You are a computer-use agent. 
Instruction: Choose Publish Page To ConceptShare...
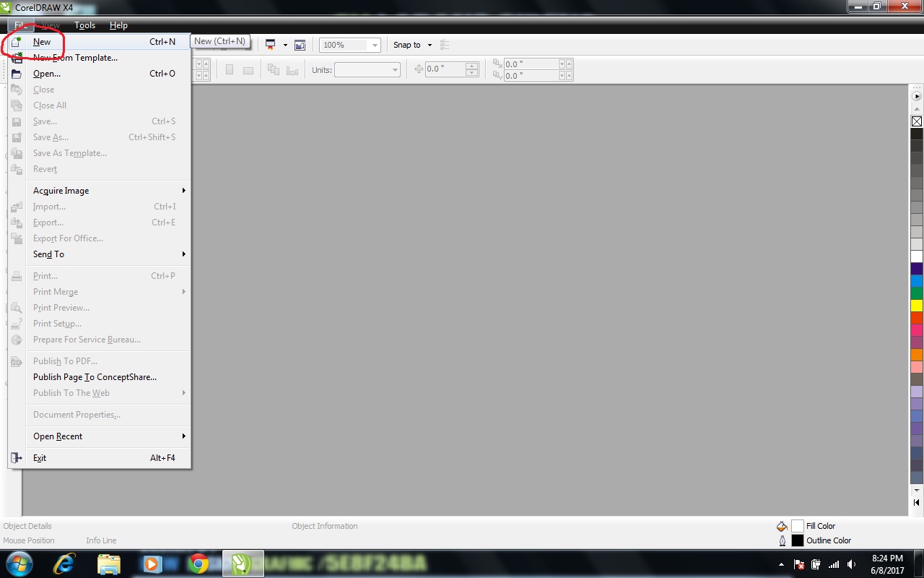(99, 377)
